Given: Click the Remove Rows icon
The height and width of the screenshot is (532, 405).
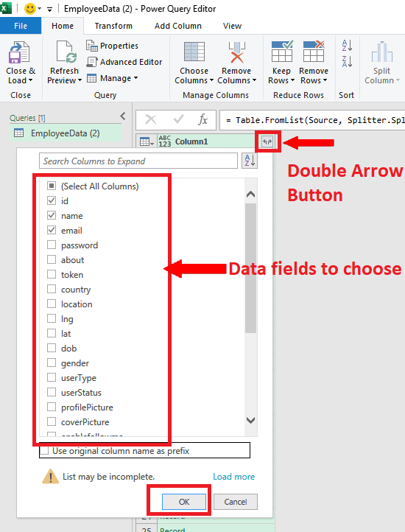Looking at the screenshot, I should point(314,52).
